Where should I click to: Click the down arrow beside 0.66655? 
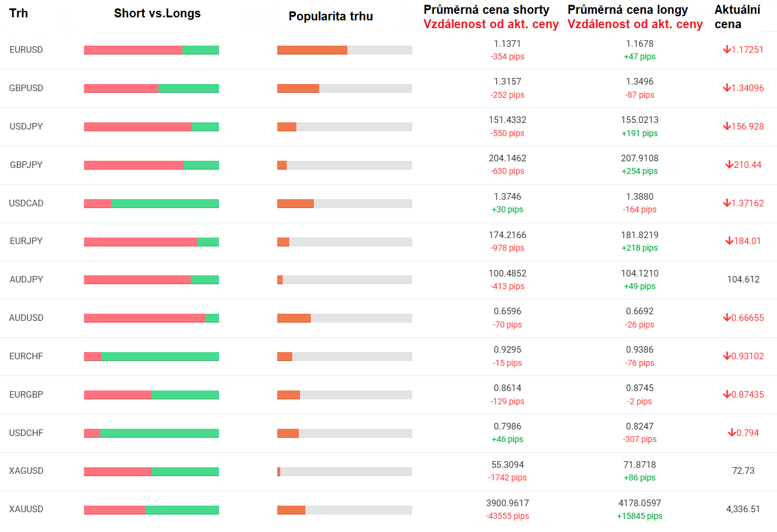727,317
